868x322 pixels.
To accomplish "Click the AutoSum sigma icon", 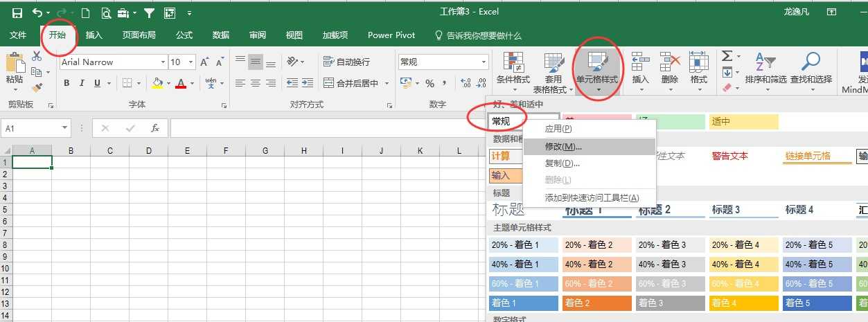I will pos(727,56).
